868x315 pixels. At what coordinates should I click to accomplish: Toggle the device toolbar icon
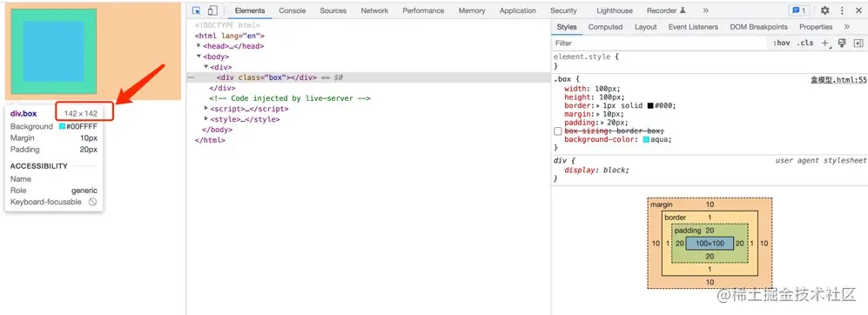pyautogui.click(x=212, y=10)
